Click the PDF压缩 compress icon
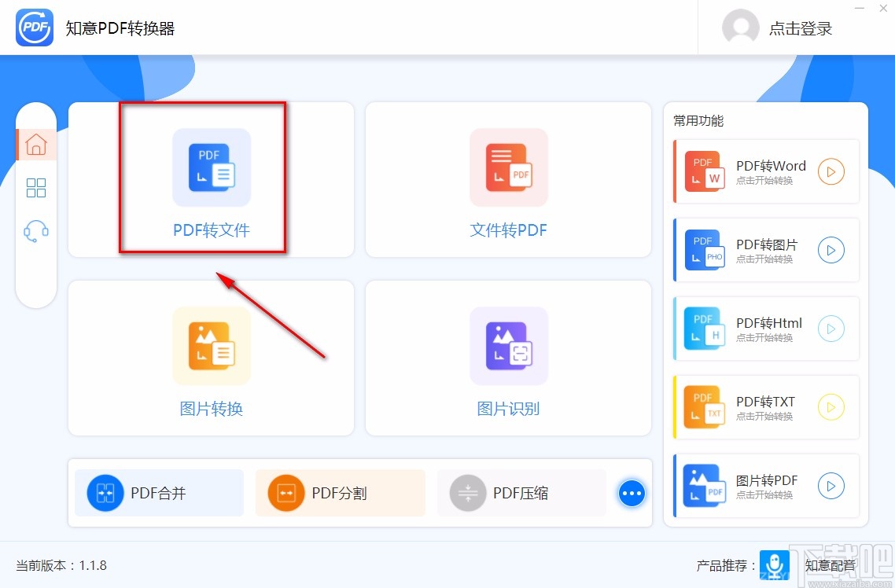The height and width of the screenshot is (588, 895). click(x=467, y=493)
